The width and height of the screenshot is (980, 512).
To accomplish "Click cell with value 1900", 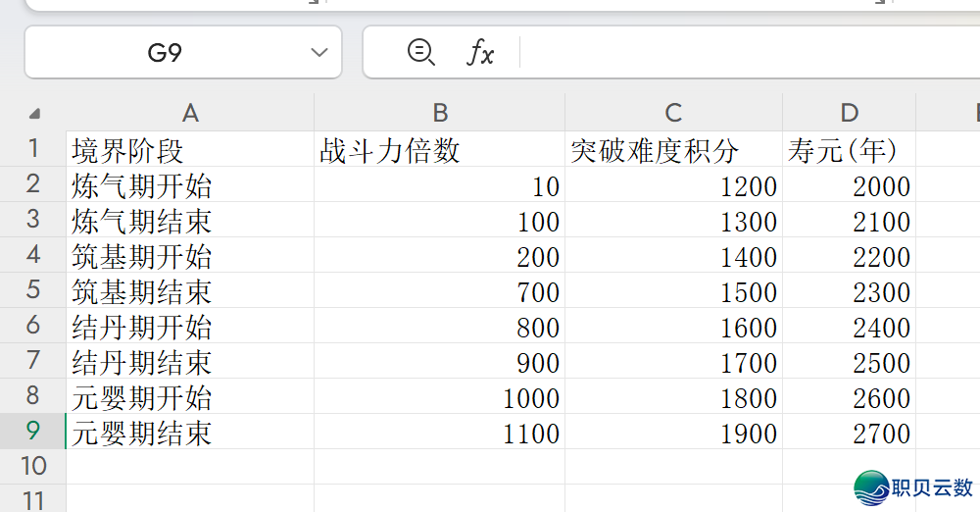I will click(673, 432).
